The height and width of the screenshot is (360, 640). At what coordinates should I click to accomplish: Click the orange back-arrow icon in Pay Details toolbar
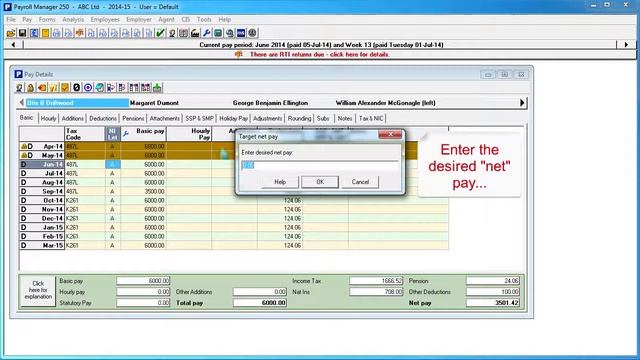(42, 87)
